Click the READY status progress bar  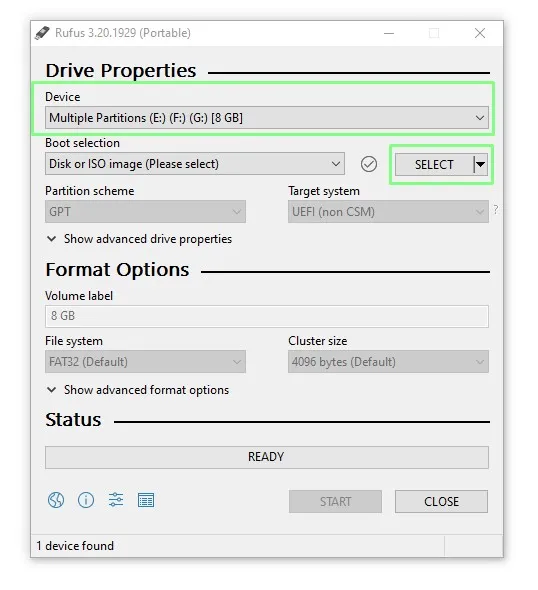click(267, 458)
